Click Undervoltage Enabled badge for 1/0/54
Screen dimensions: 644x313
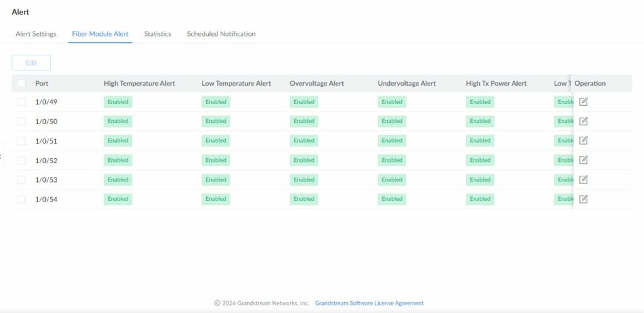coord(392,198)
